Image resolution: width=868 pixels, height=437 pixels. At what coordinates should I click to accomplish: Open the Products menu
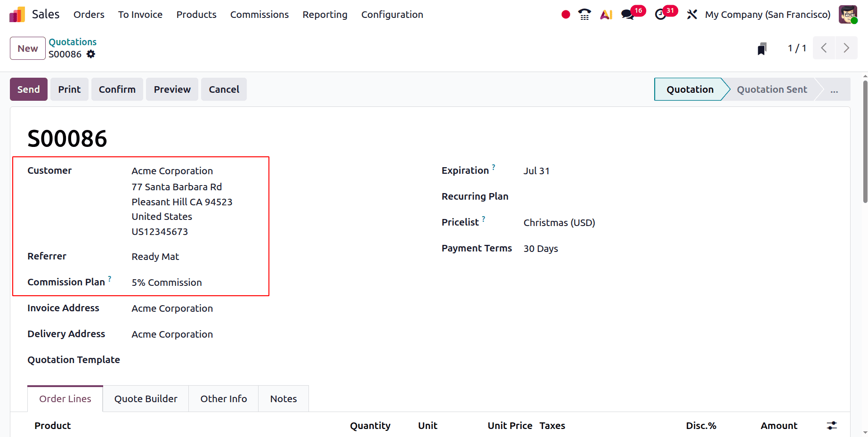click(x=196, y=15)
